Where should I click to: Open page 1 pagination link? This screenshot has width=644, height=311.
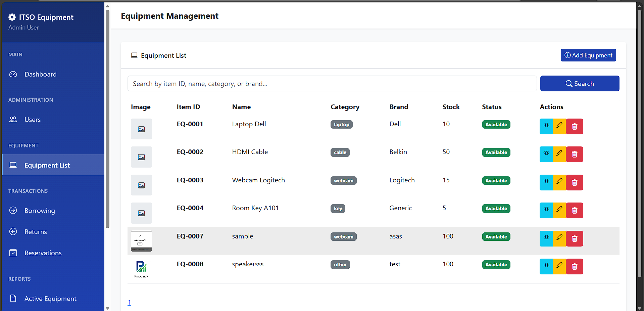click(129, 302)
